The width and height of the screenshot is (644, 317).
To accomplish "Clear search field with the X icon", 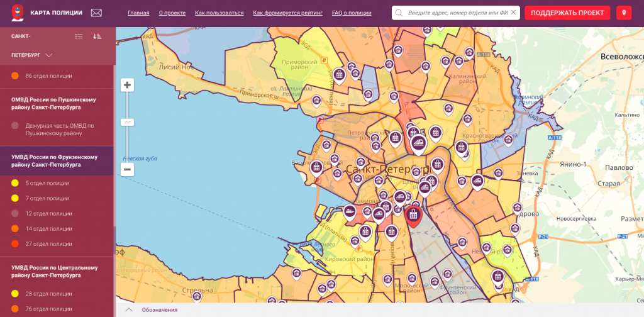I will pyautogui.click(x=513, y=13).
